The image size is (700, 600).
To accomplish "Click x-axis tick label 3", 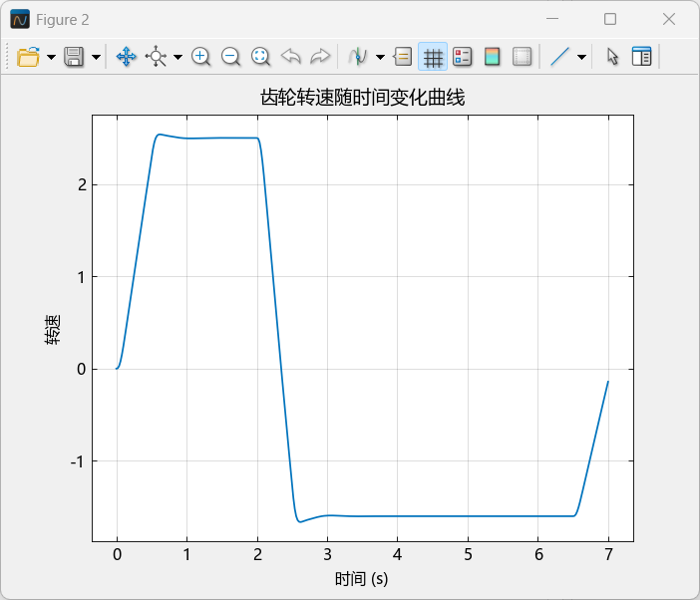I will [328, 554].
